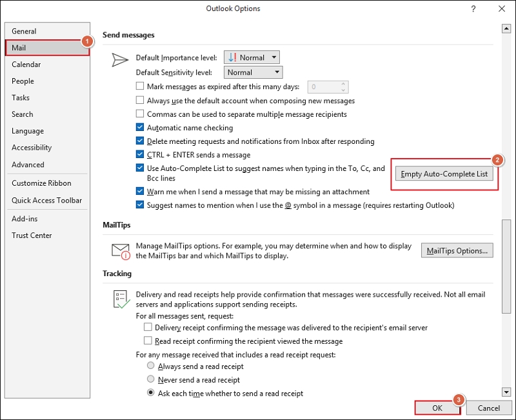Select Always send a read receipt
Screen dimensions: 516x420
point(151,366)
